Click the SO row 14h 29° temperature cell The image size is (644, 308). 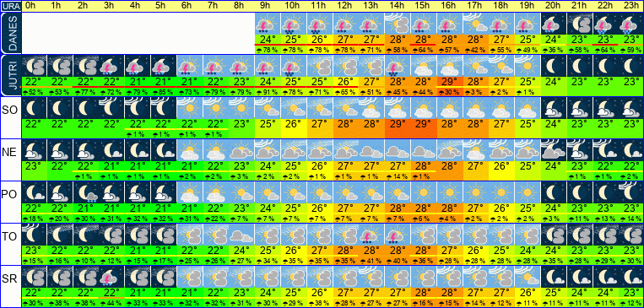click(x=398, y=124)
